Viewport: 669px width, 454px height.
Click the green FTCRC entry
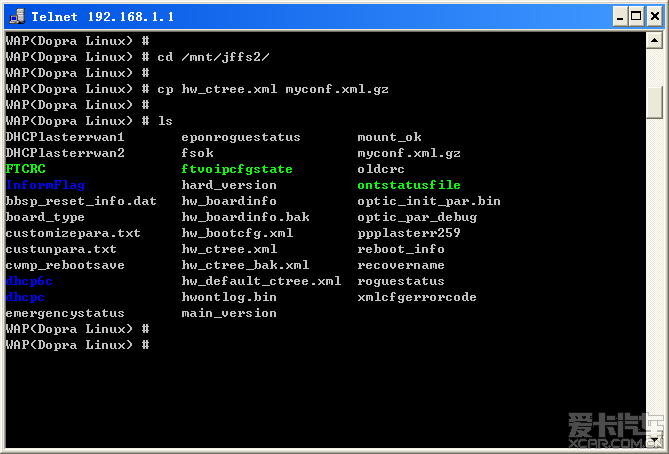click(x=26, y=169)
